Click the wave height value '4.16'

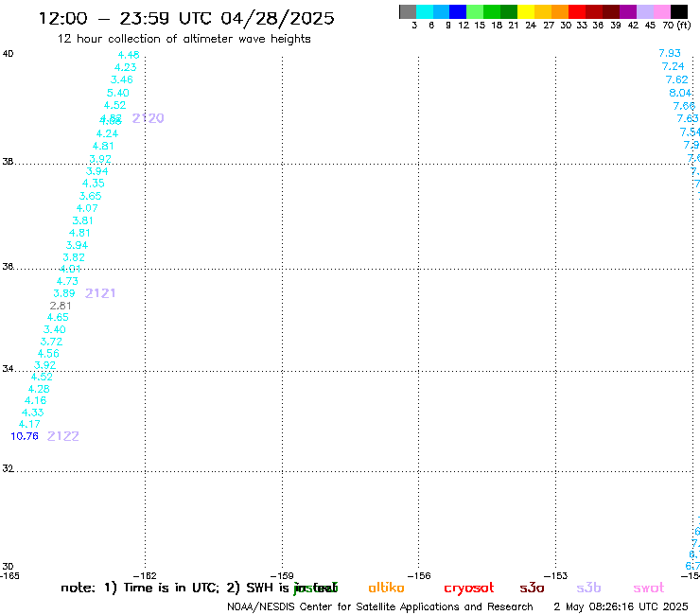click(x=36, y=400)
